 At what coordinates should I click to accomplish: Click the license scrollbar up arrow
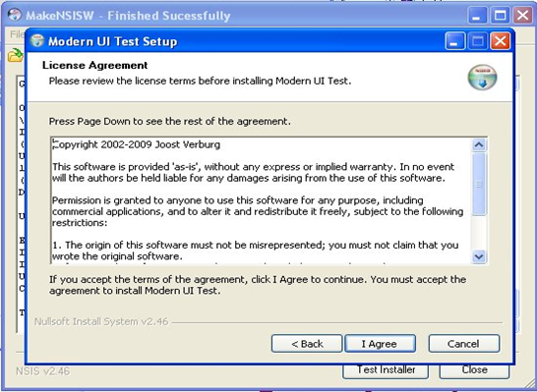(479, 145)
